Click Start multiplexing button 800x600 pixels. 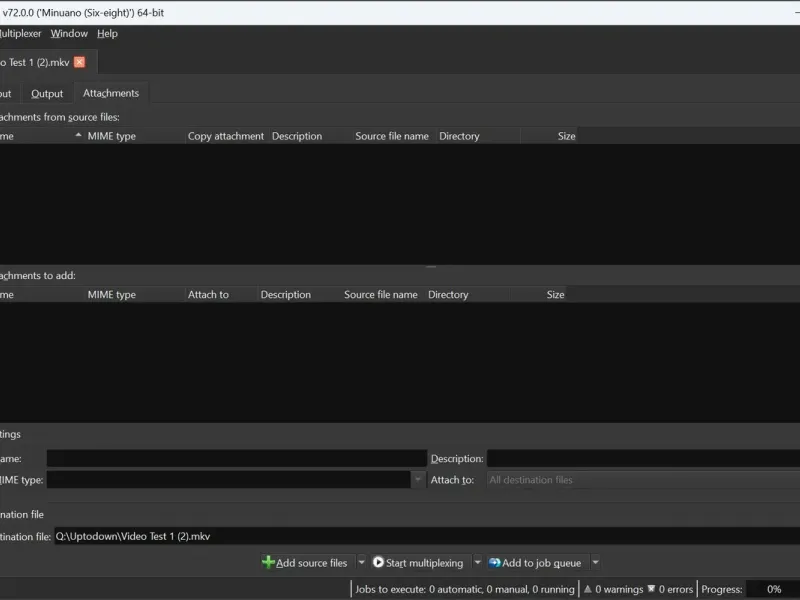pos(419,563)
